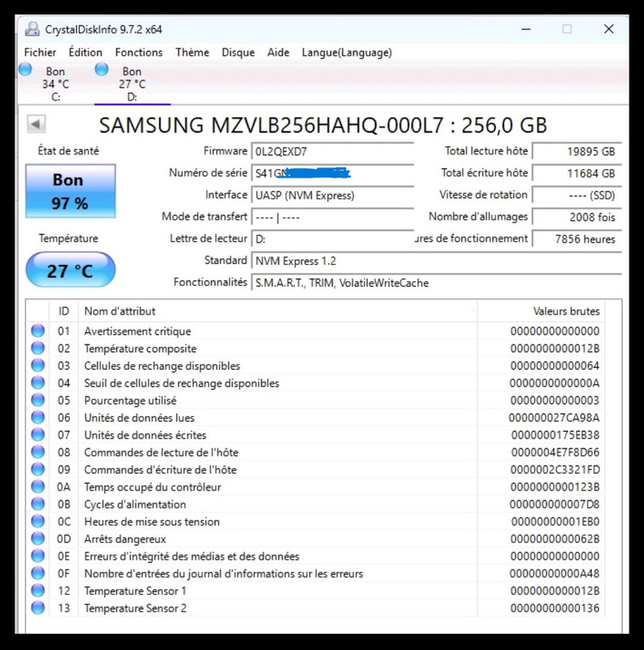Screen dimensions: 644x650
Task: Click status orb for Pourcentage utilisé row
Action: [x=37, y=400]
